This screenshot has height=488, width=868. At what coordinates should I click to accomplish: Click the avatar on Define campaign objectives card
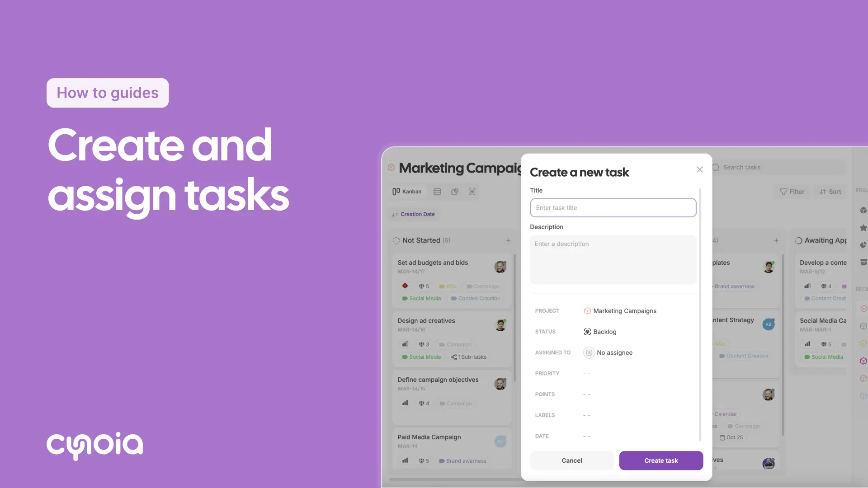500,384
